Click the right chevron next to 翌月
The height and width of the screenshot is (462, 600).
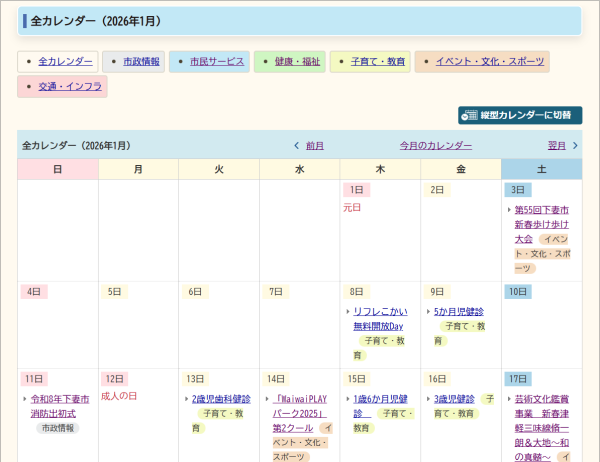[575, 145]
